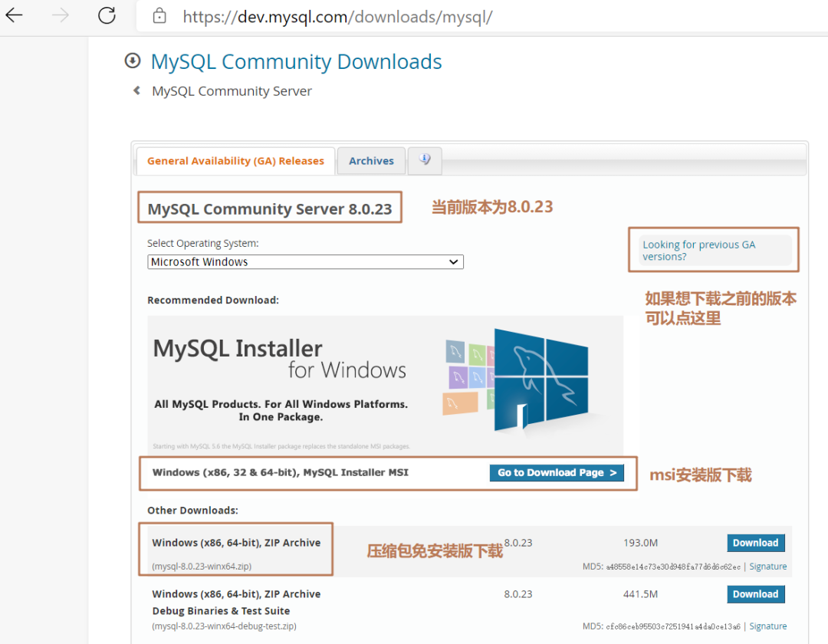Screen dimensions: 828x644
Task: Click the Windows (x86, 64-bit), ZIP Archive 193.0M title
Action: point(236,543)
